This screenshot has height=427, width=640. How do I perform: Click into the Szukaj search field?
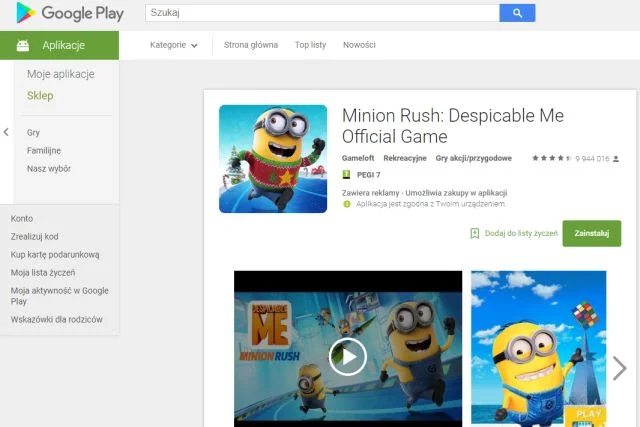coord(322,13)
